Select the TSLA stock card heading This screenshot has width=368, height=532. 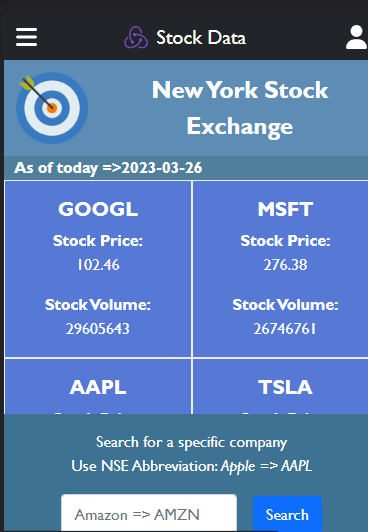click(x=285, y=387)
